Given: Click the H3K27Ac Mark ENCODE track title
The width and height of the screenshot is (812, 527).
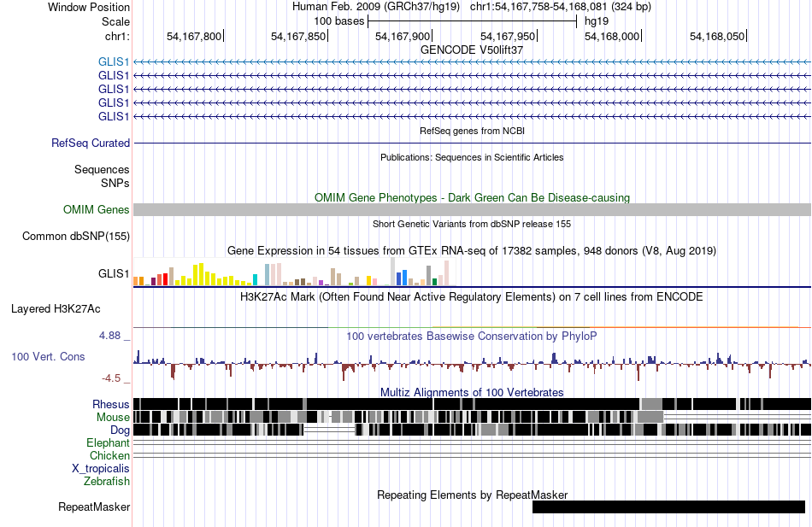Looking at the screenshot, I should [472, 297].
